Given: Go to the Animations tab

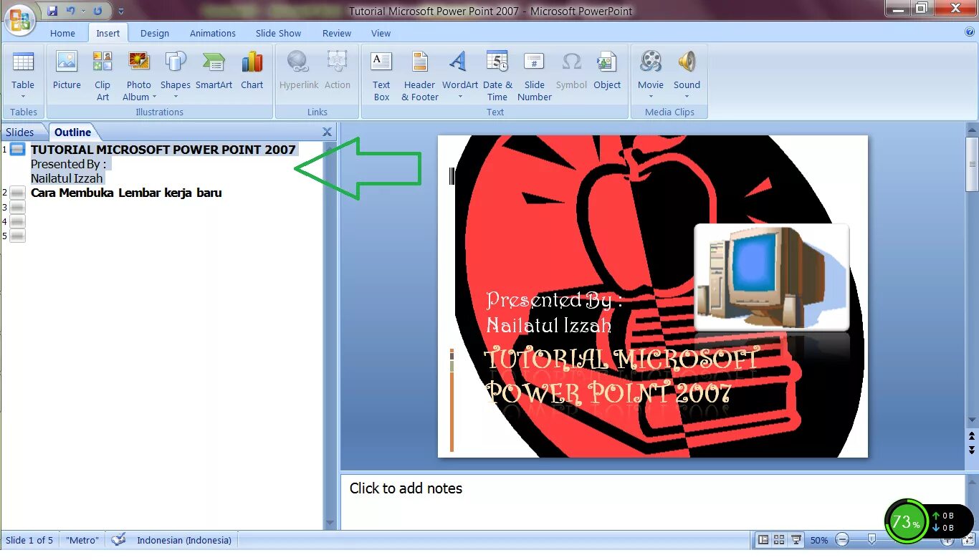Looking at the screenshot, I should [x=213, y=34].
